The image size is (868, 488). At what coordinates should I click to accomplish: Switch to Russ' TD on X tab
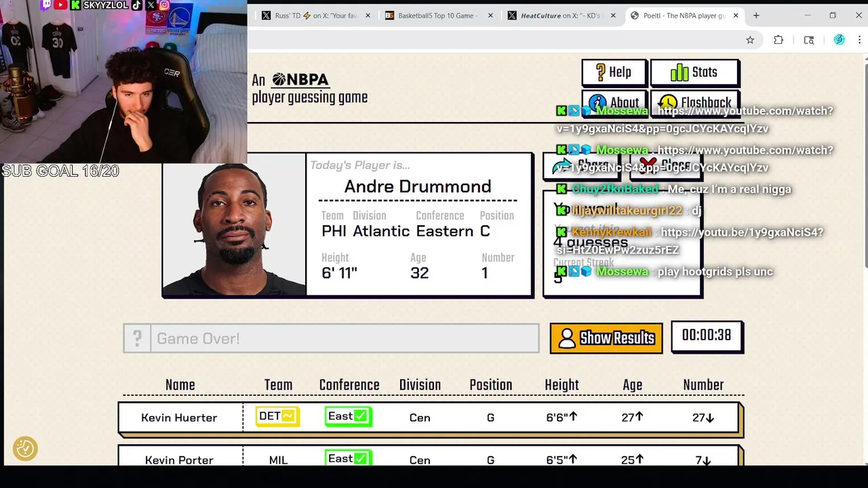pos(316,16)
